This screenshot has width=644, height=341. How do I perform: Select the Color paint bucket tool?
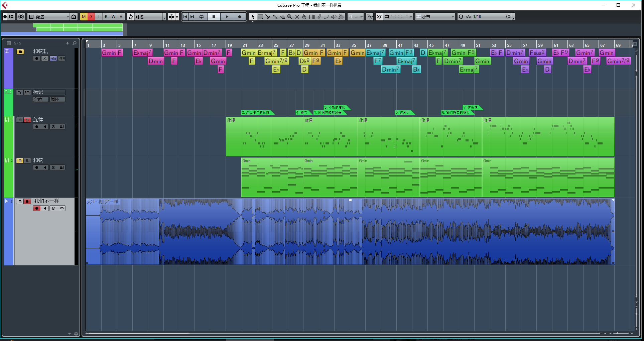point(341,16)
